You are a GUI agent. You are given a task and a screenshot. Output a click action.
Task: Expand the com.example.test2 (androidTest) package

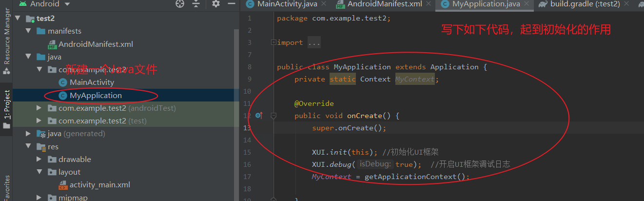click(39, 108)
